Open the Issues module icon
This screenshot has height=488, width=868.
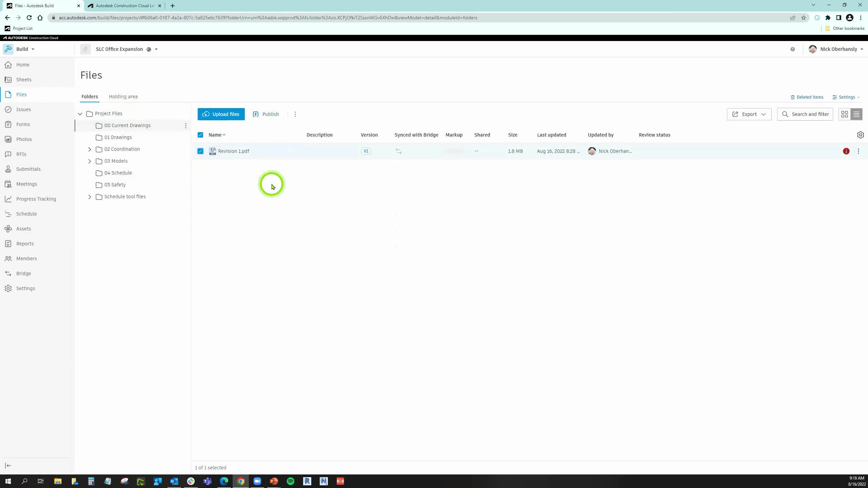pyautogui.click(x=8, y=109)
